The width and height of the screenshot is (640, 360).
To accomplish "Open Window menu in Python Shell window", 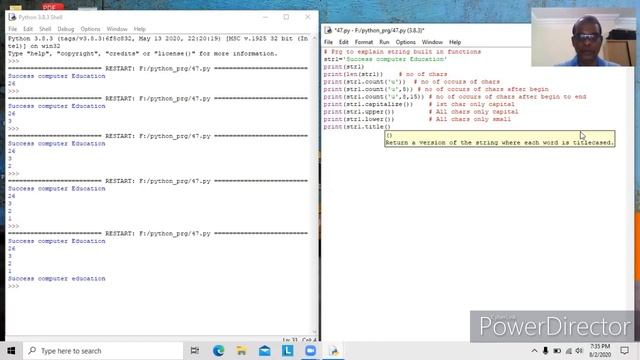I will (x=117, y=29).
